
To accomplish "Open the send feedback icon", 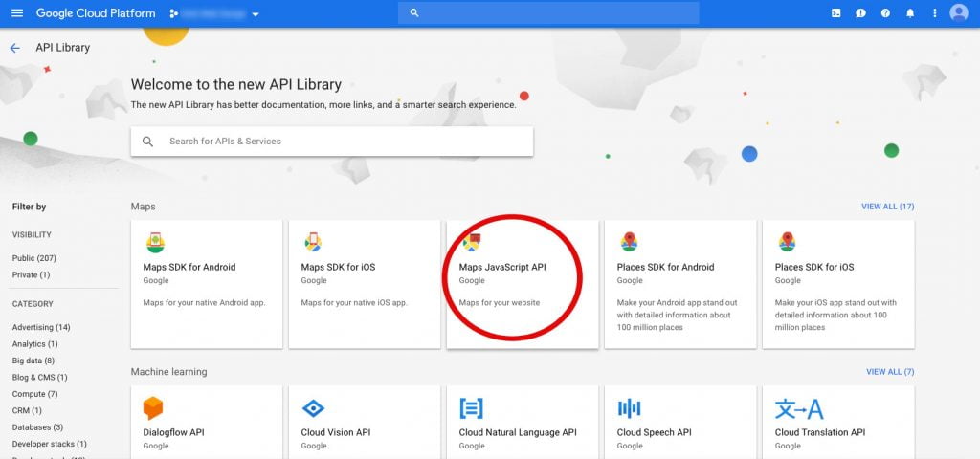I will [860, 13].
